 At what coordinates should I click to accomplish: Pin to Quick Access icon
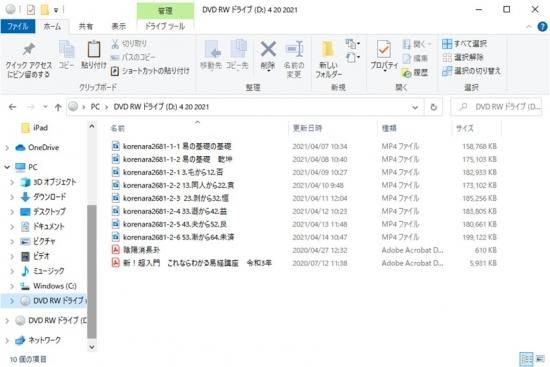coord(28,49)
